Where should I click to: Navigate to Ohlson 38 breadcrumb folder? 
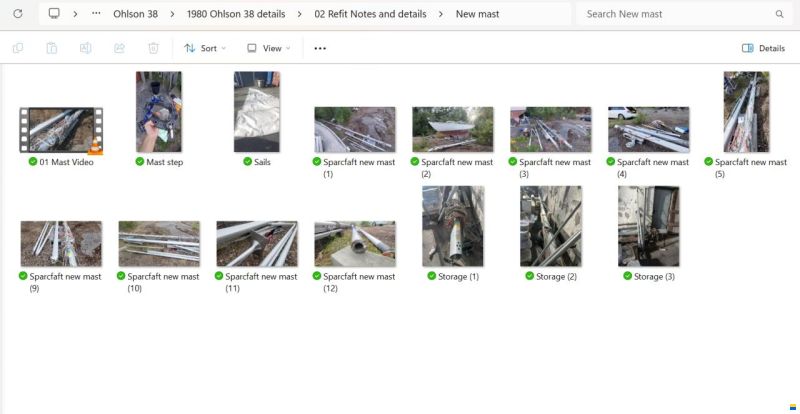[x=135, y=14]
